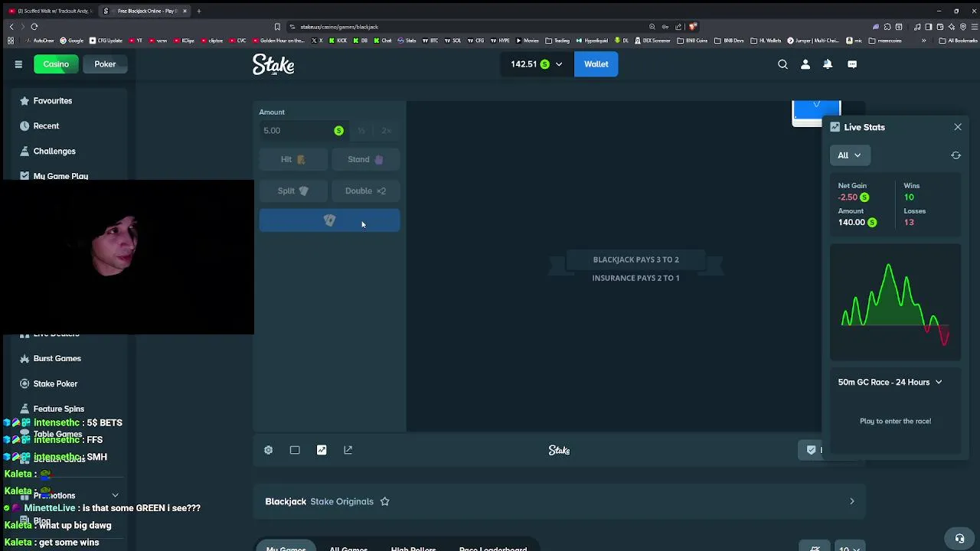Click the Double button

click(x=365, y=191)
